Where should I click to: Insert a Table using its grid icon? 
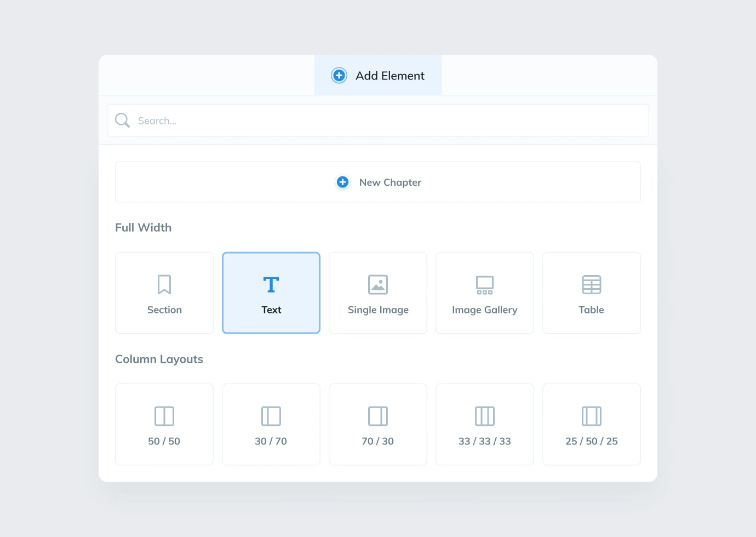[592, 284]
